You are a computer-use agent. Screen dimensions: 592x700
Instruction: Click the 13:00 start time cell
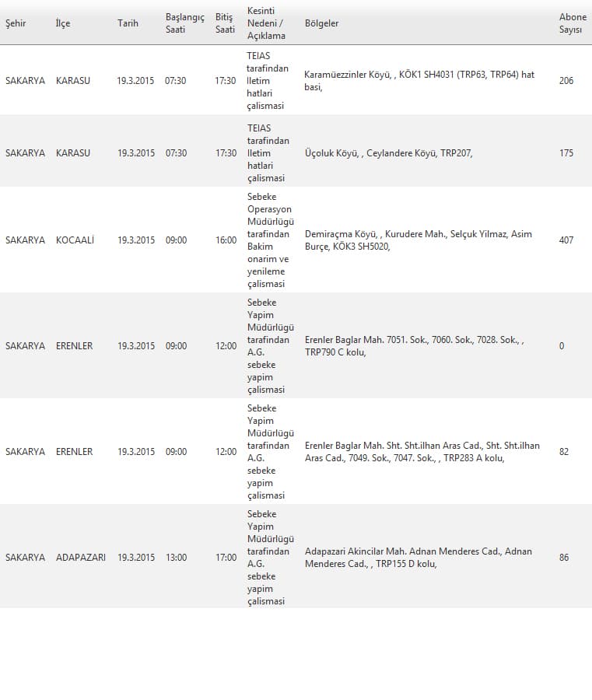pos(177,558)
